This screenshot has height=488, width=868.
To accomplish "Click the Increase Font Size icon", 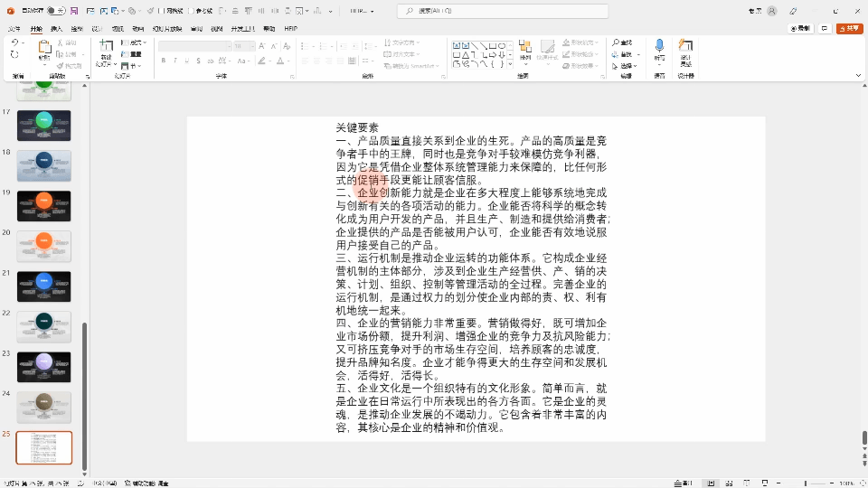I will [262, 46].
